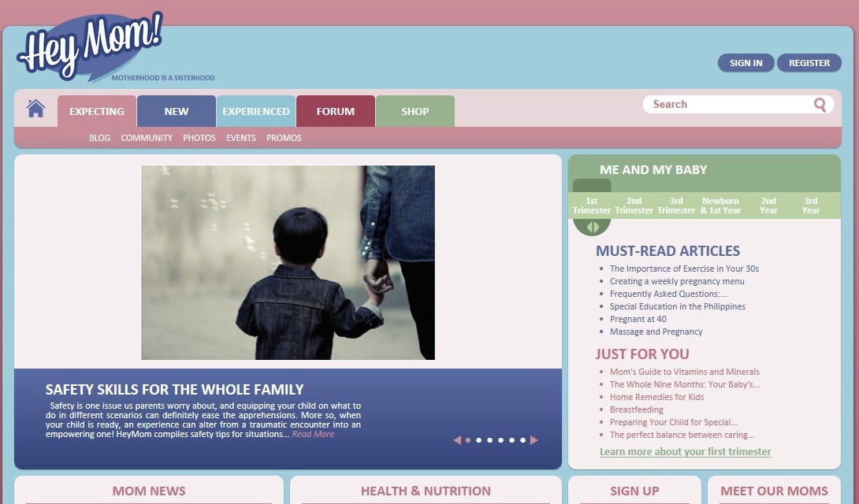Viewport: 859px width, 504px height.
Task: Click the 'HEALTH & NUTRITION' section heading
Action: coord(426,491)
